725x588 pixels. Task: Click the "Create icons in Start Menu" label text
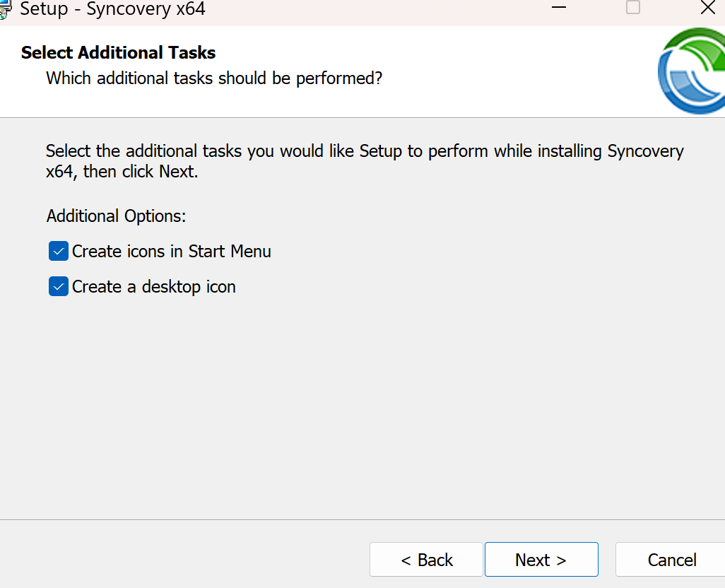172,251
